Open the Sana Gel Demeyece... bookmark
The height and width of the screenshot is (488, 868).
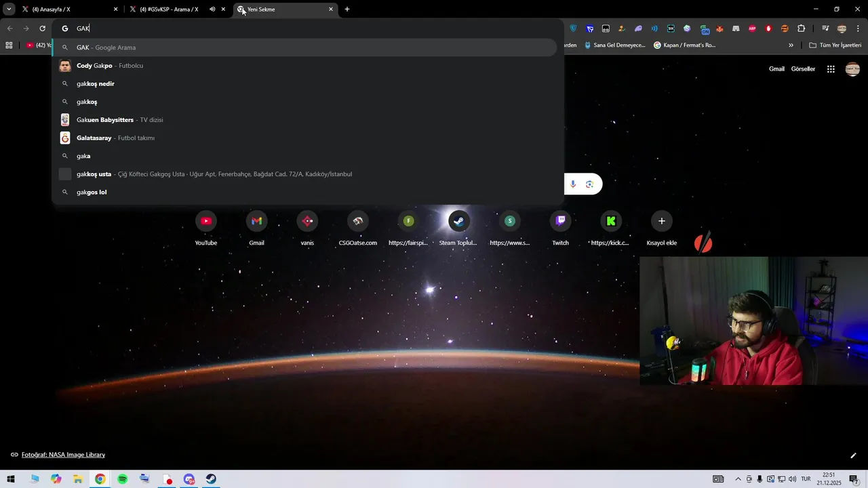tap(614, 45)
